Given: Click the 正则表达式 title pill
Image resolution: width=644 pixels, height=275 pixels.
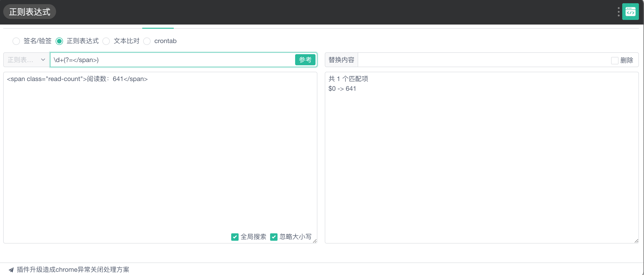Looking at the screenshot, I should 29,12.
